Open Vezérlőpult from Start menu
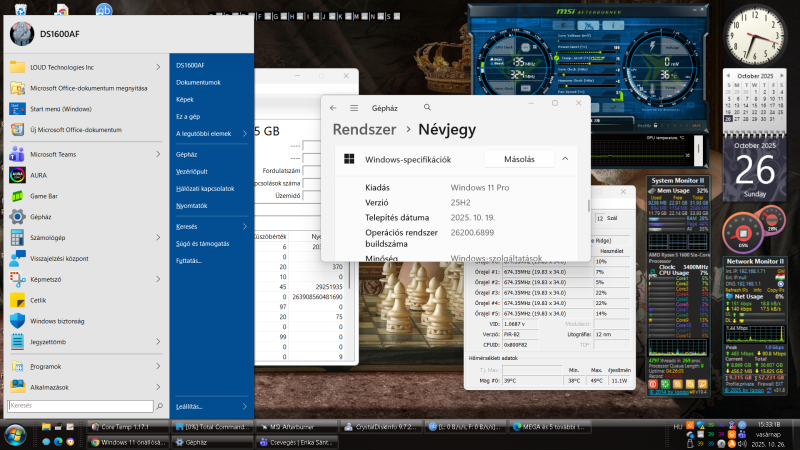The height and width of the screenshot is (450, 800). 191,171
